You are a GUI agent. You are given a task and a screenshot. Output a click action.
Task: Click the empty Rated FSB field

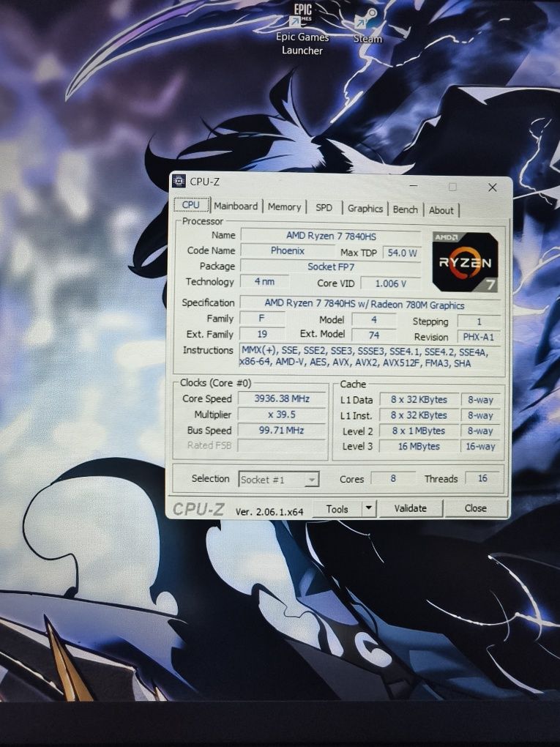[x=282, y=446]
